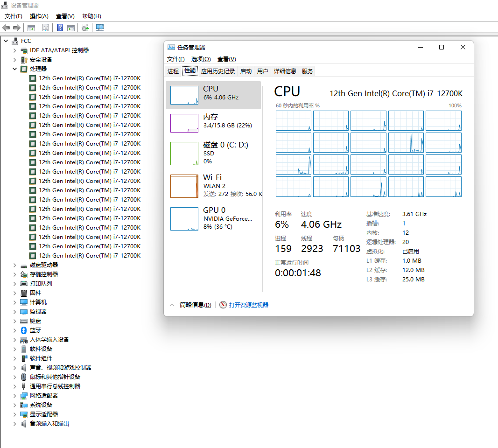The image size is (498, 448).
Task: Click the Properties icon in Device Manager toolbar
Action: pos(45,28)
